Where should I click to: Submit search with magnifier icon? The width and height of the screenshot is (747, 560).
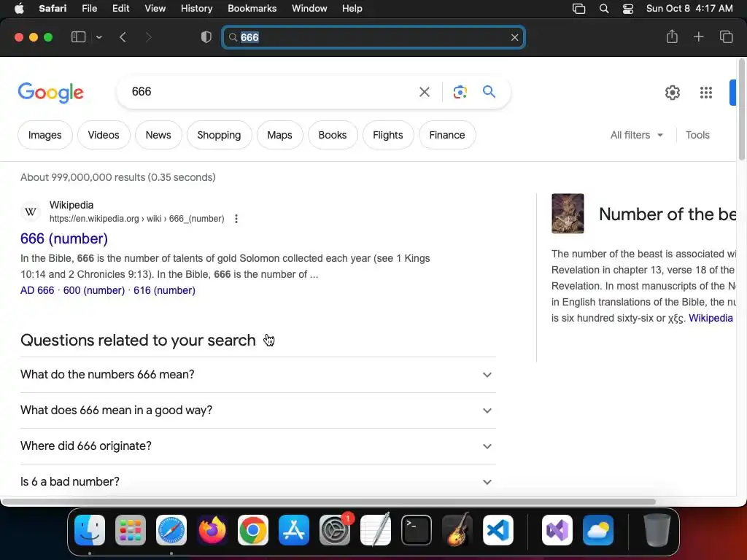click(x=489, y=91)
